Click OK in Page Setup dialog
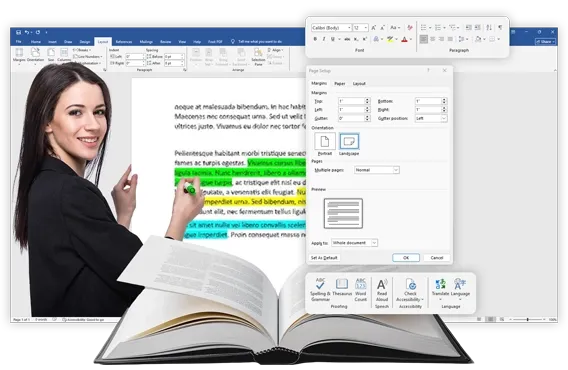 point(406,258)
